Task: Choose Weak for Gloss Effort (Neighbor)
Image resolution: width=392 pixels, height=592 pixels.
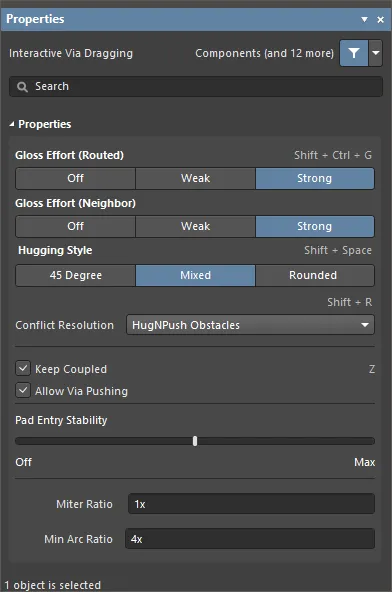Action: (x=195, y=226)
